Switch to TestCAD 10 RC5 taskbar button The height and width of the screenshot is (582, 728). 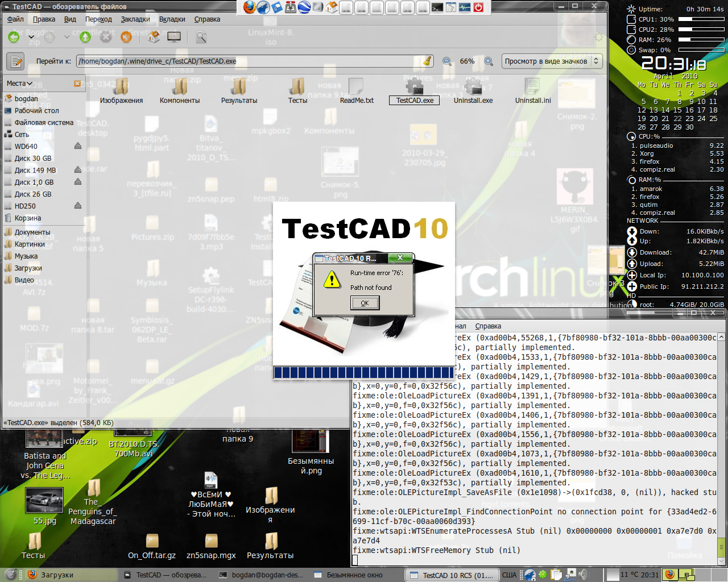(452, 575)
